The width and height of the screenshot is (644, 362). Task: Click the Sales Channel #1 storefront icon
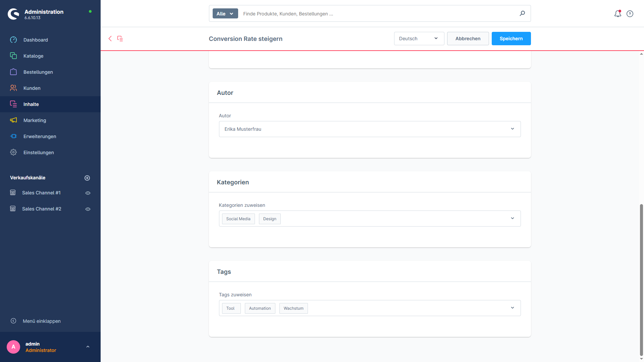point(13,193)
